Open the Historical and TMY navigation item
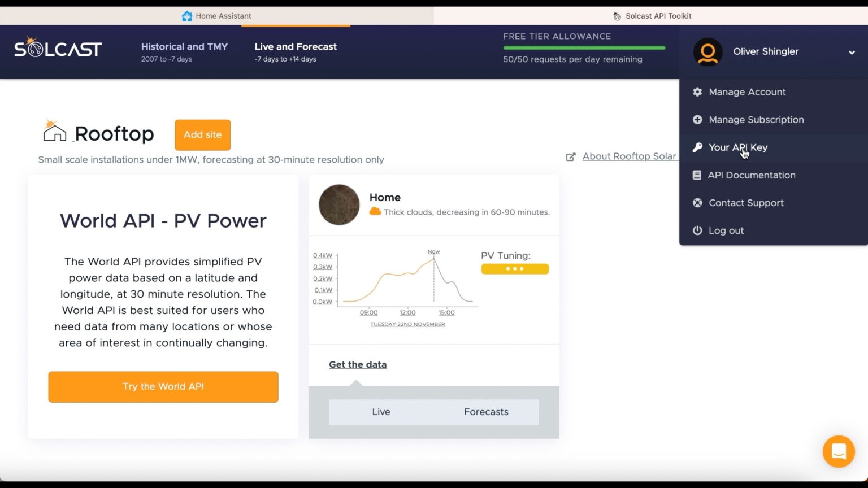 185,52
